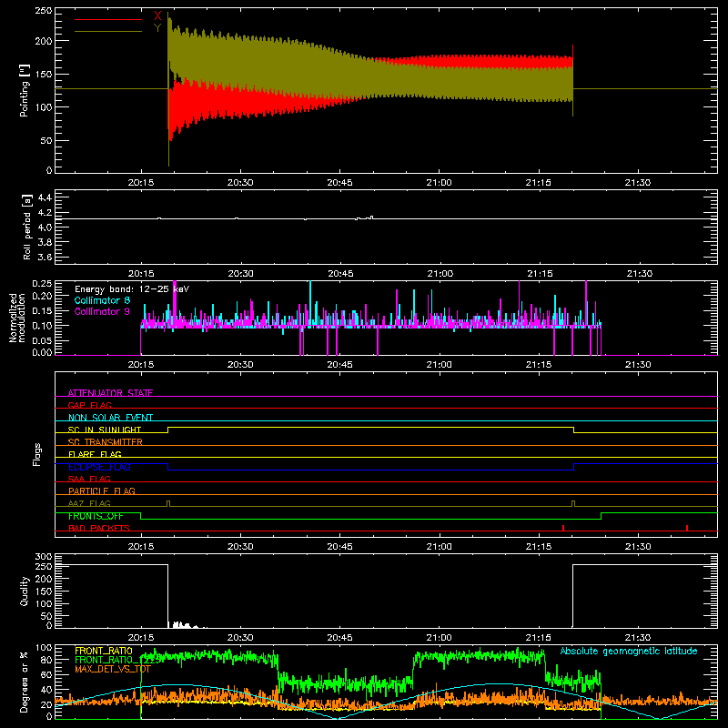Click the 21:30 tick label under Pointing plot
The width and height of the screenshot is (728, 728).
tap(638, 183)
